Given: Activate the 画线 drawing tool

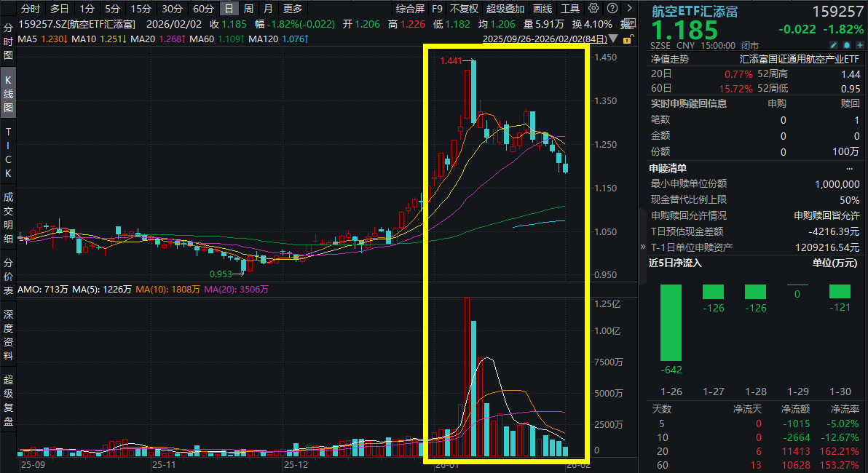Looking at the screenshot, I should click(x=543, y=9).
